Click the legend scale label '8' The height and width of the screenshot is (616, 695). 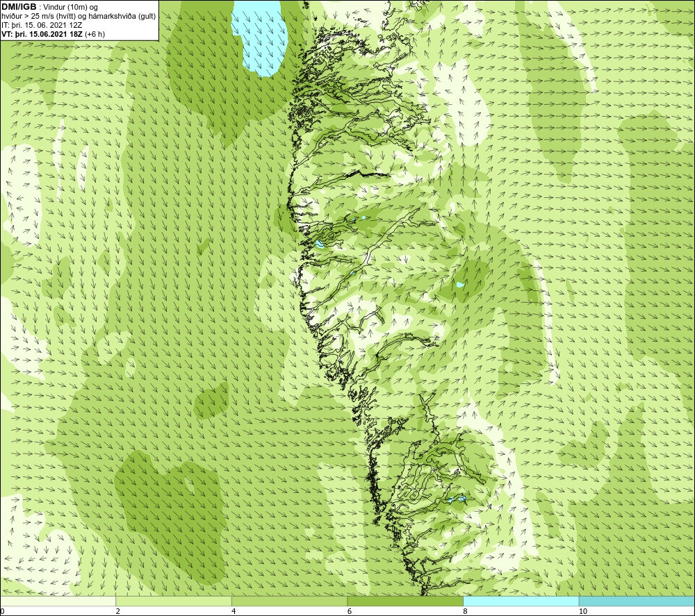465,611
